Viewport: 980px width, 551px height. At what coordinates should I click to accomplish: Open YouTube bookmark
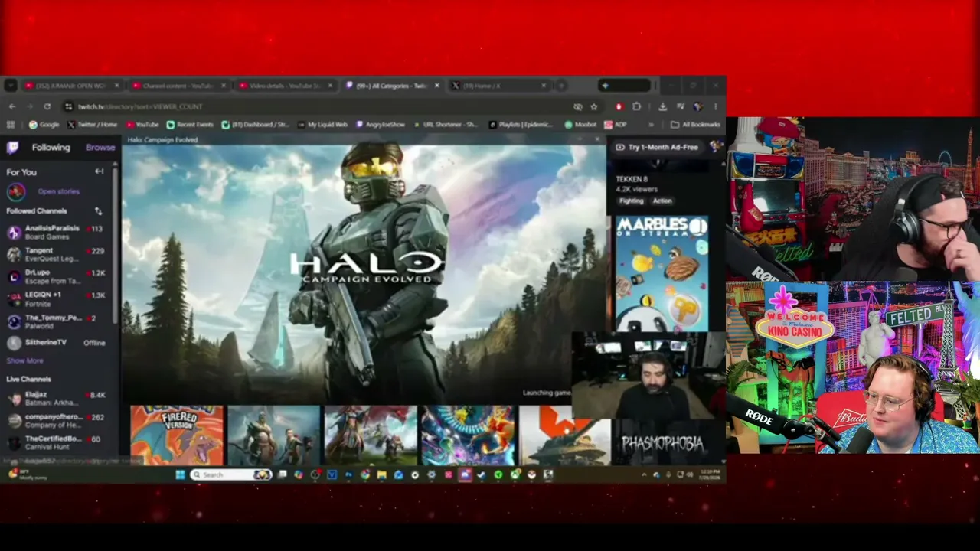(x=142, y=125)
